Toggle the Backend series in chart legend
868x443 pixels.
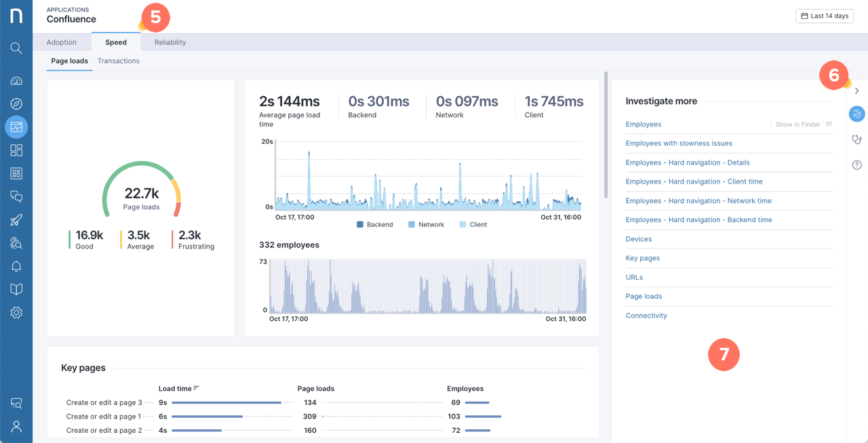click(x=375, y=224)
